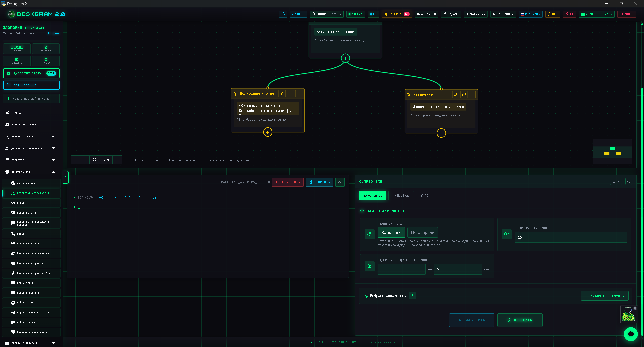Image resolution: width=644 pixels, height=347 pixels.
Task: Expand Репортер menu section
Action: pos(31,160)
